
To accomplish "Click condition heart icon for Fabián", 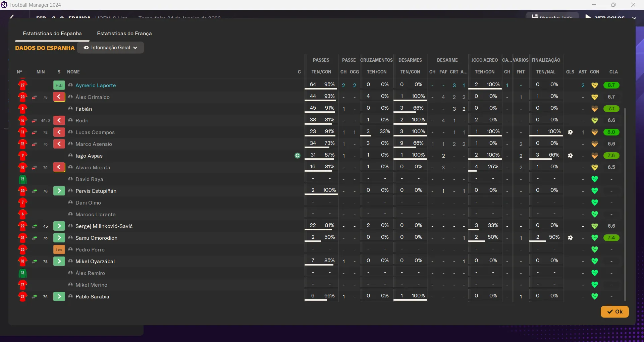I will coord(595,109).
